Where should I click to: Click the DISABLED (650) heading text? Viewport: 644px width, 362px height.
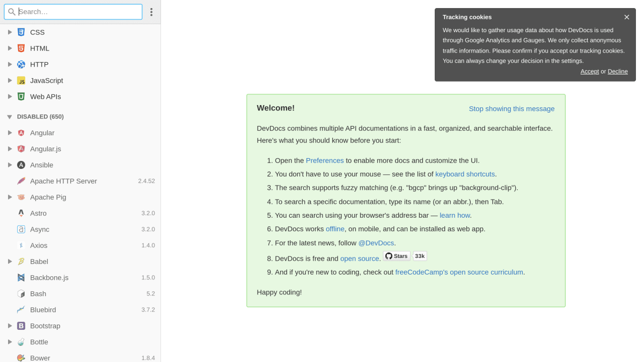tap(40, 117)
